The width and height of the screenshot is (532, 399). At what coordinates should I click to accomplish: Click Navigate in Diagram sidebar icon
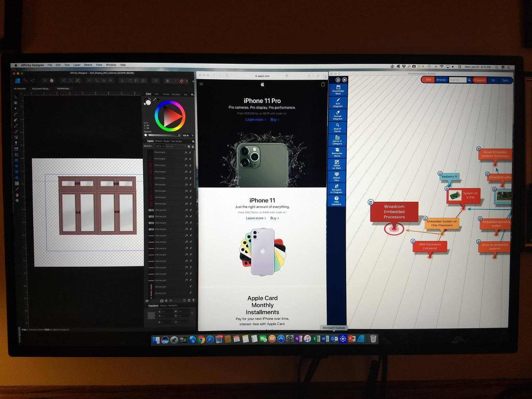[x=336, y=188]
